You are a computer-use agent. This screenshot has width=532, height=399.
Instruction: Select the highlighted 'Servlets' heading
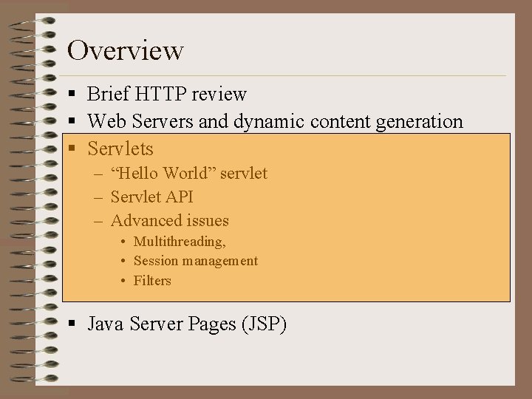120,149
